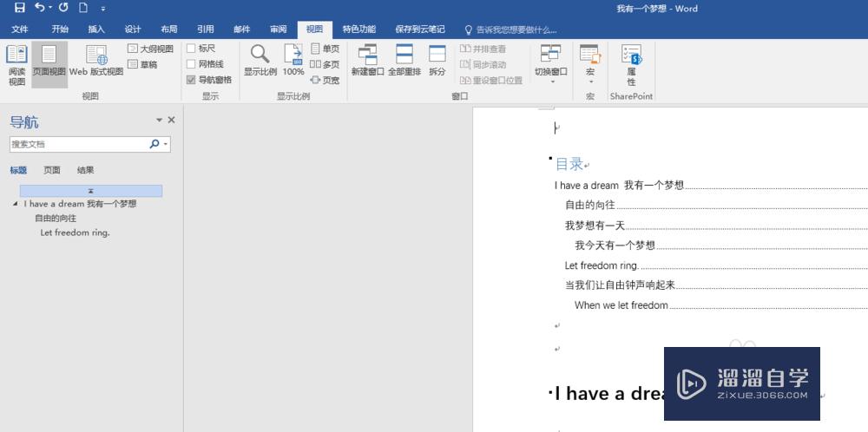Click 拆分 split window icon
The image size is (868, 432).
[x=437, y=61]
